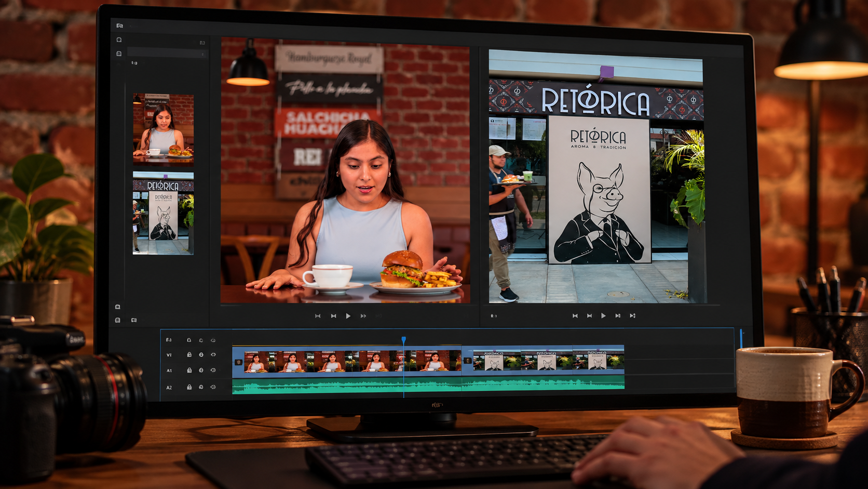Click the last icon on the A1 track header

[x=213, y=371]
